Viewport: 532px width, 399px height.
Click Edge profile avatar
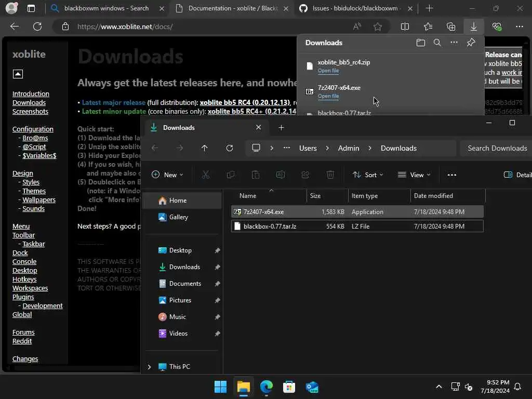click(x=11, y=8)
